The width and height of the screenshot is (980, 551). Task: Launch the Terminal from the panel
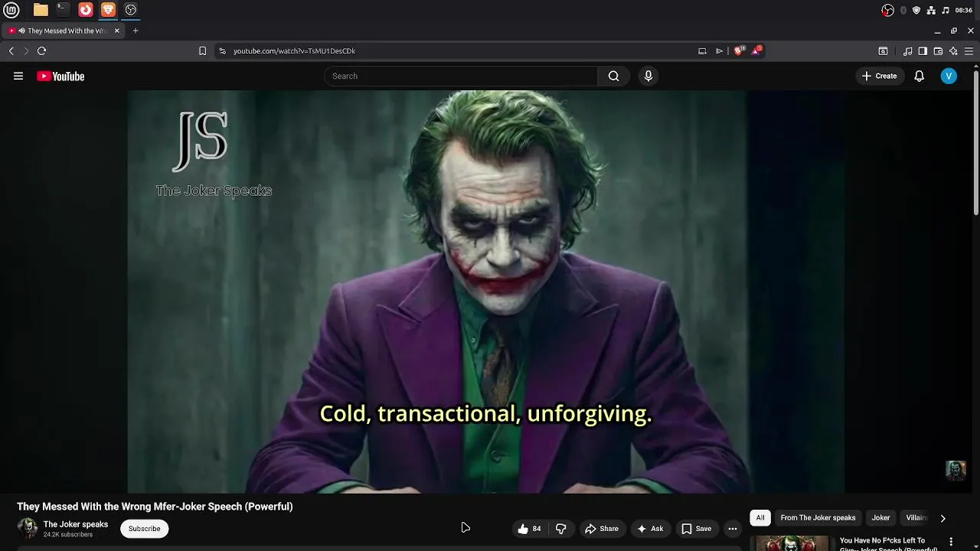(x=63, y=10)
